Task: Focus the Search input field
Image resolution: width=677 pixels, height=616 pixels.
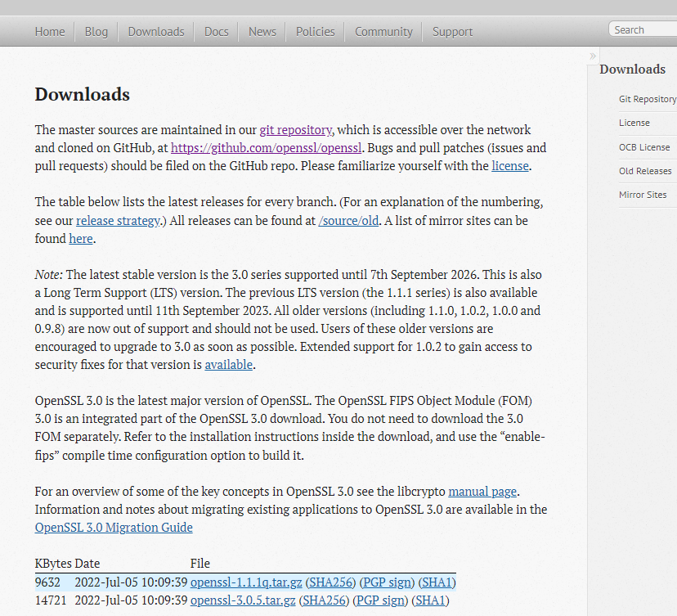Action: [643, 29]
